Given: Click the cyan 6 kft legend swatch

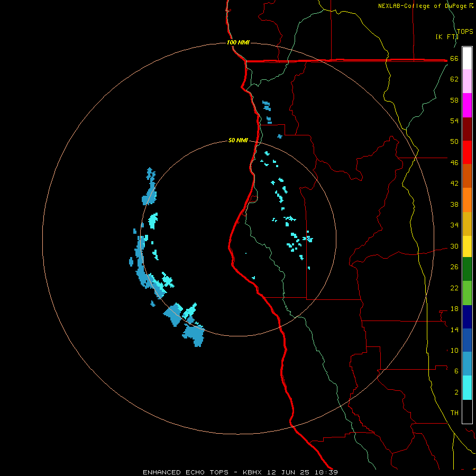Looking at the screenshot, I should click(x=467, y=388).
